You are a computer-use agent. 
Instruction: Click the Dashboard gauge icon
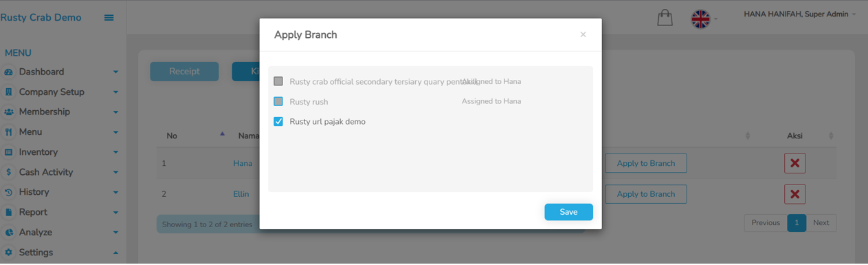click(9, 72)
